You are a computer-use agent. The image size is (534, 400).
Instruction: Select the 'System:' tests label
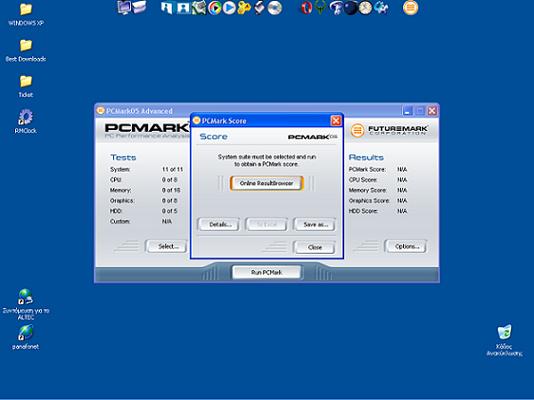click(120, 169)
